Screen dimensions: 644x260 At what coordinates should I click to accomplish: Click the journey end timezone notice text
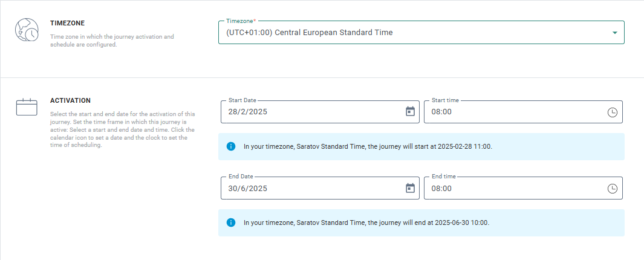pyautogui.click(x=366, y=223)
